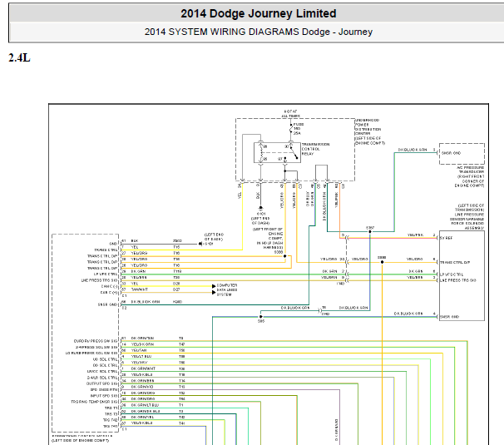The height and width of the screenshot is (445, 504).
Task: Click 'TRANS CTRL O/P' on the solenoid assembly
Action: click(x=455, y=262)
